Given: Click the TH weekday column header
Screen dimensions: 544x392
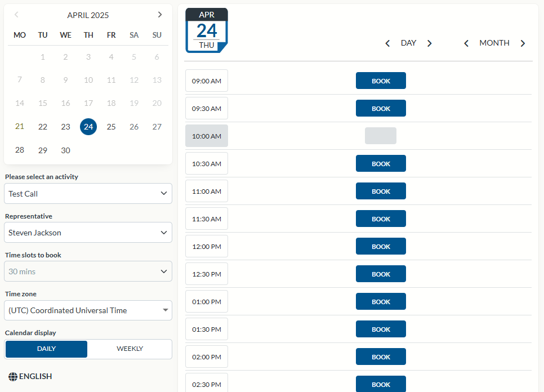Looking at the screenshot, I should click(x=88, y=35).
